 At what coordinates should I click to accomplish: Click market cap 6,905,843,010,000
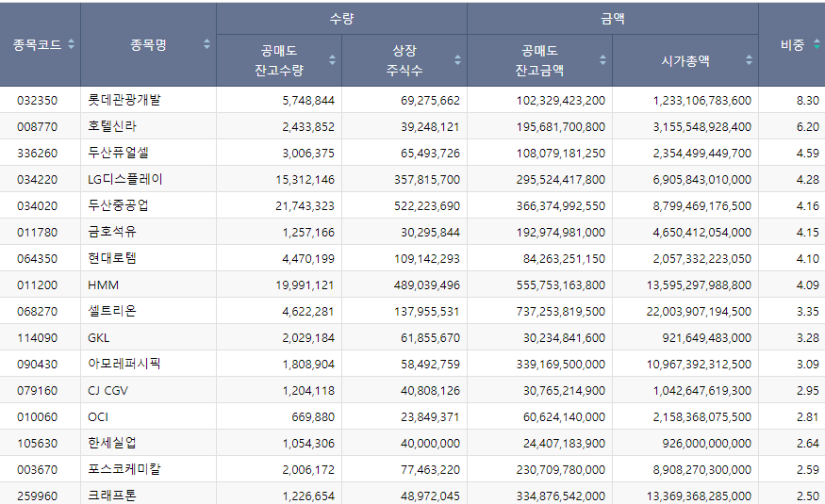[x=701, y=179]
